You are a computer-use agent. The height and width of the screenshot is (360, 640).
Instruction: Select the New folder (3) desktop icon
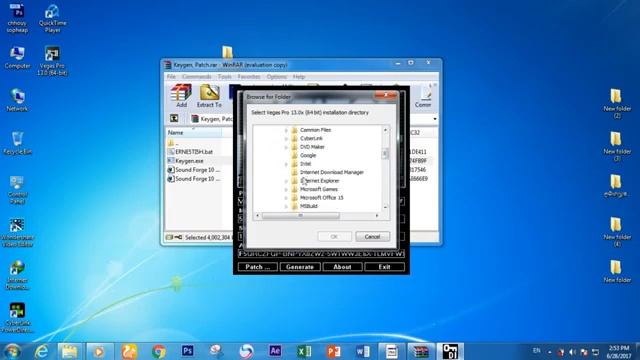[x=617, y=146]
